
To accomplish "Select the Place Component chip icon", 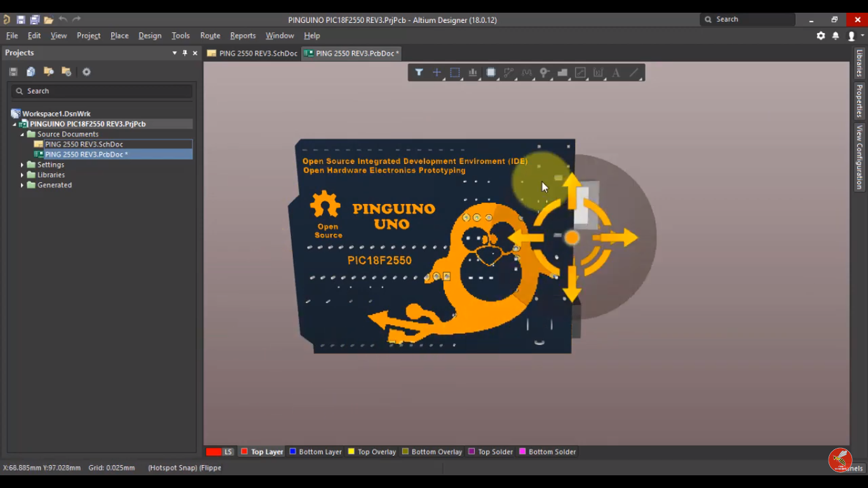I will pos(491,72).
